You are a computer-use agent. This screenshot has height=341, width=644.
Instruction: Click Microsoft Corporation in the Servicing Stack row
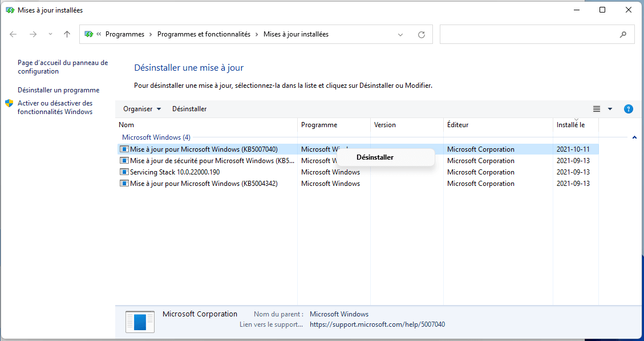click(480, 172)
